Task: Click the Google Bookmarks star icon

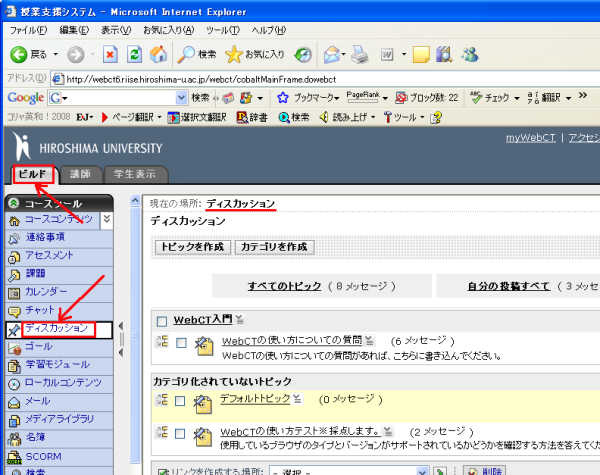Action: [282, 98]
